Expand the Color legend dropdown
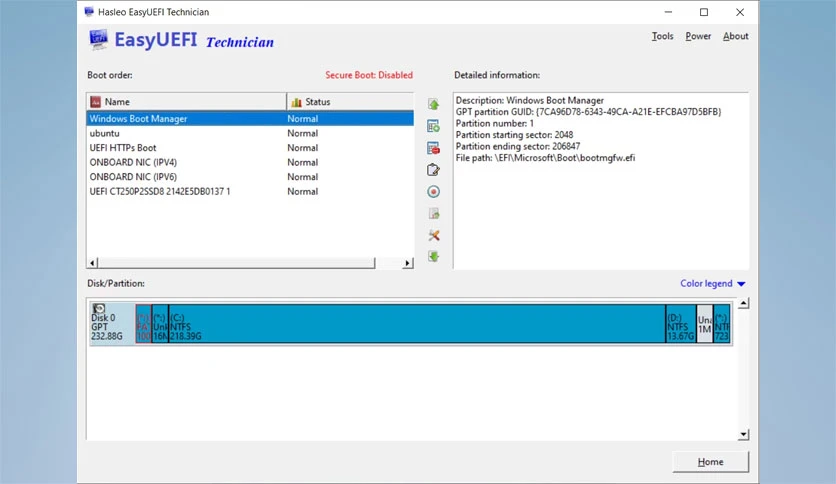Image resolution: width=836 pixels, height=484 pixels. (712, 284)
